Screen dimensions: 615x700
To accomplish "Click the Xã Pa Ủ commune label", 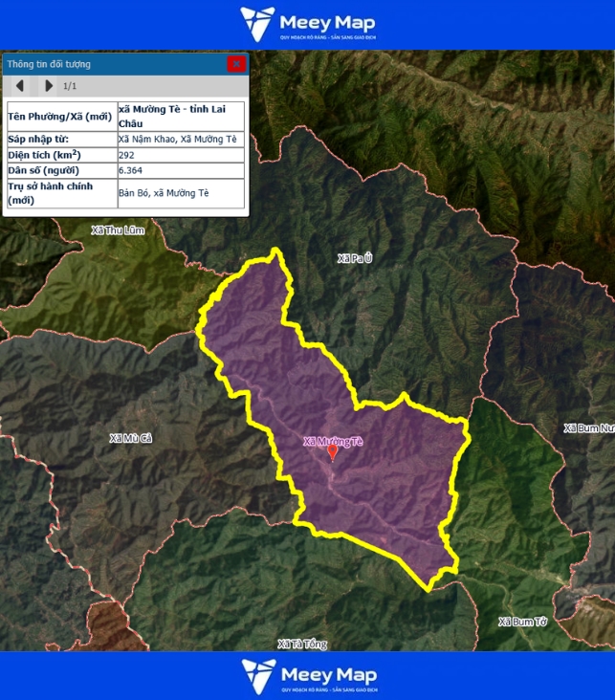I will pos(355,258).
